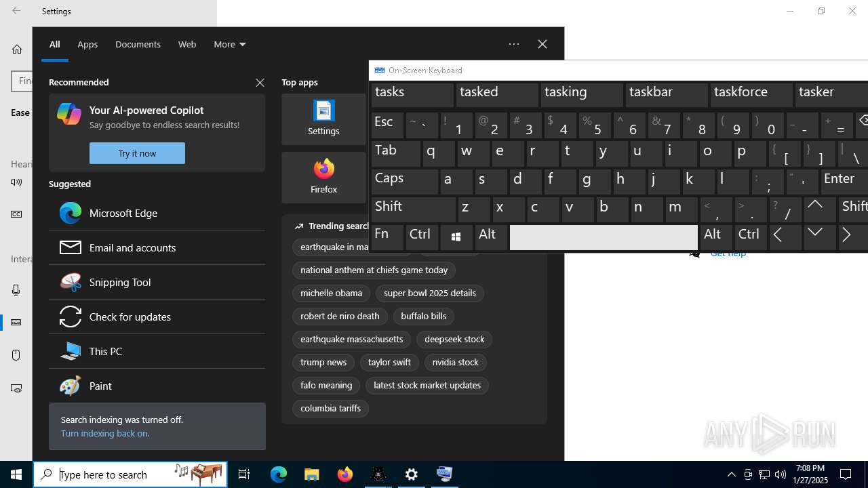Open Microsoft Edge from suggested list
The image size is (868, 488).
(x=157, y=213)
